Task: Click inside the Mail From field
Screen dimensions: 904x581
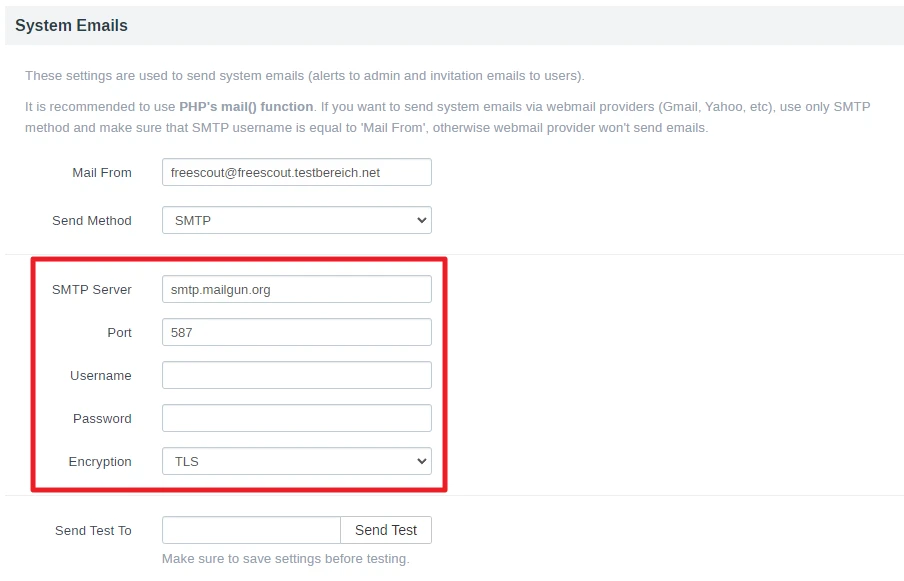Action: (x=296, y=172)
